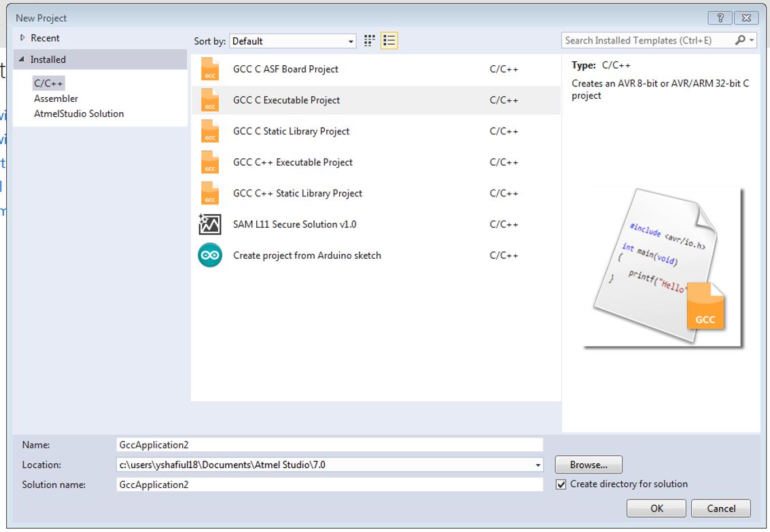Click the Cancel button
This screenshot has width=770, height=532.
pos(721,508)
